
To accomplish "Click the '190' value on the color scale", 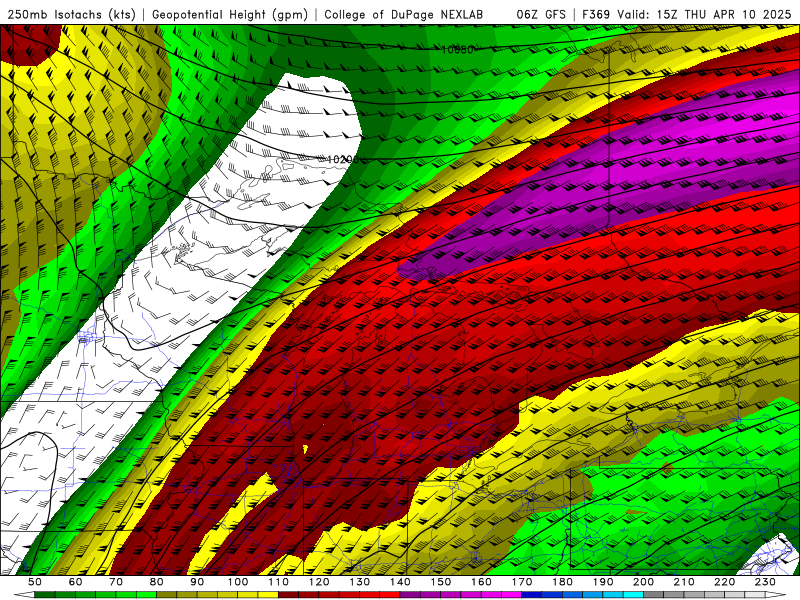I will coord(603,582).
